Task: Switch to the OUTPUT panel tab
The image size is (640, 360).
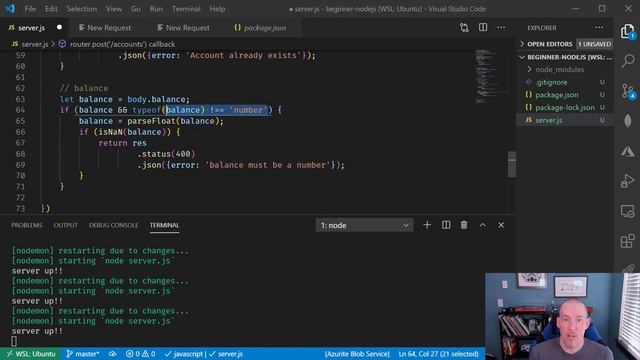Action: click(65, 225)
